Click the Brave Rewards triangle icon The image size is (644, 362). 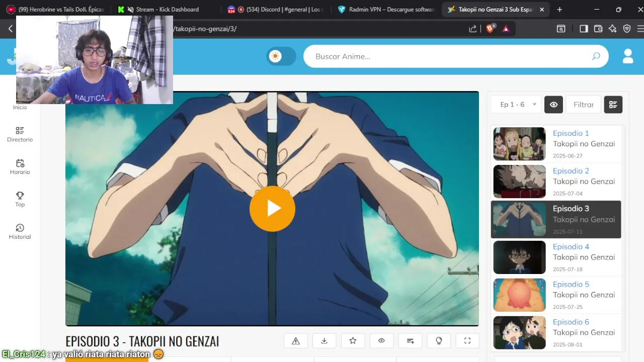(x=506, y=29)
